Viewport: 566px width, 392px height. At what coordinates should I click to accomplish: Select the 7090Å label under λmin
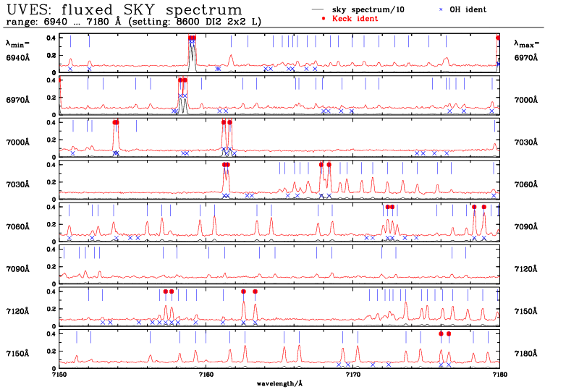click(x=17, y=269)
